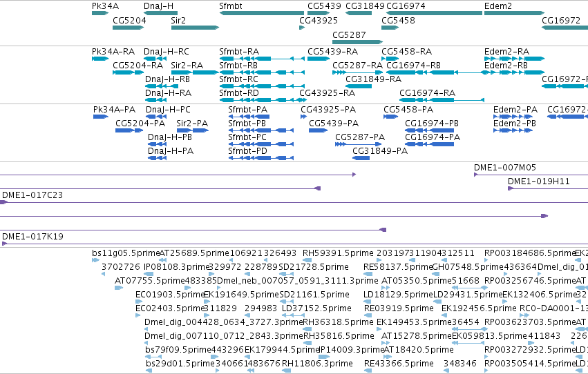The width and height of the screenshot is (588, 374).
Task: Click the CG31849-RA transcript label
Action: pyautogui.click(x=374, y=79)
